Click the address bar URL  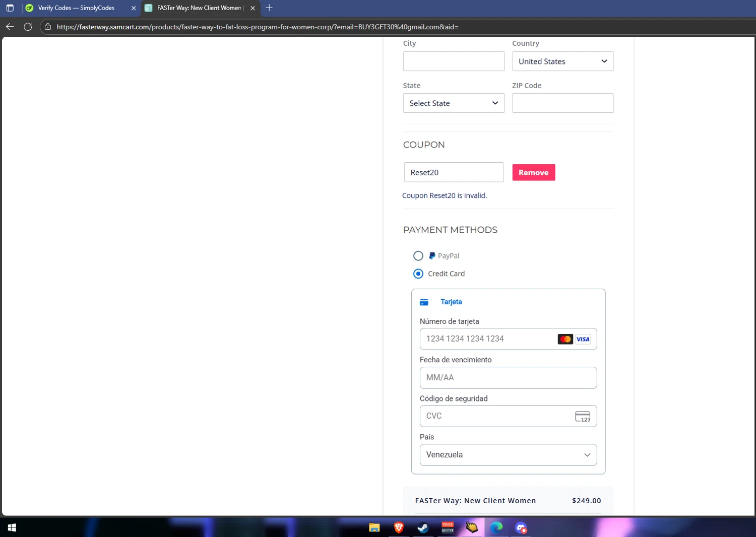coord(258,27)
